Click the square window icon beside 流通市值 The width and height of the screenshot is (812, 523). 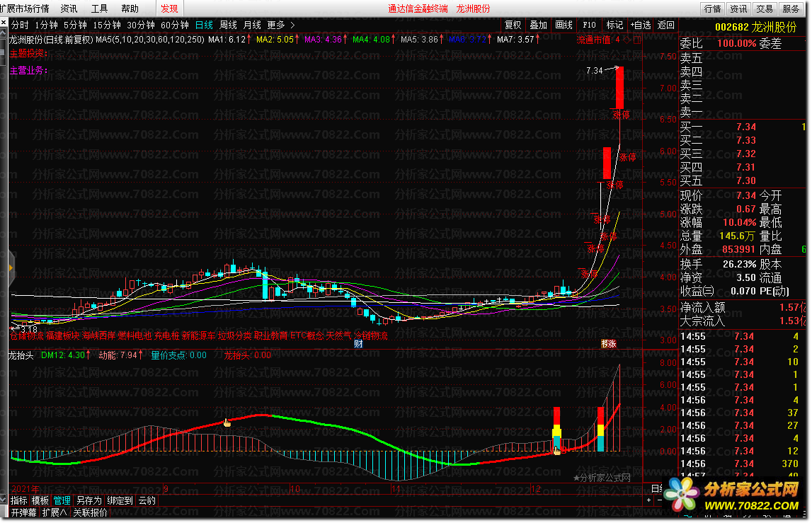click(x=637, y=40)
